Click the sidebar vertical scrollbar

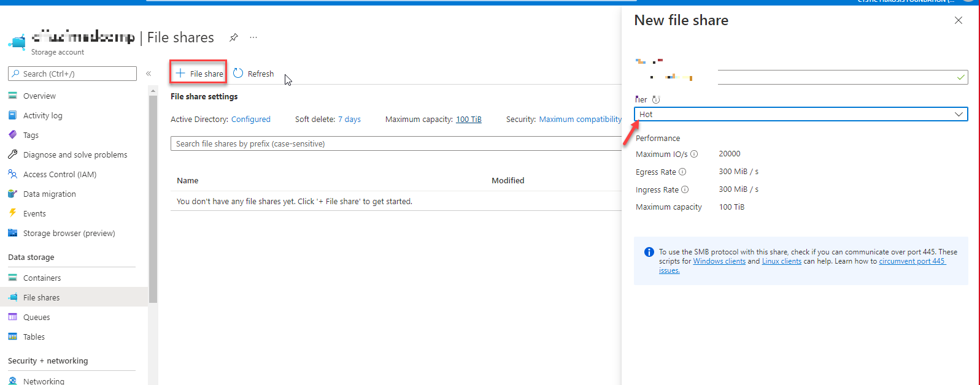coord(153,199)
